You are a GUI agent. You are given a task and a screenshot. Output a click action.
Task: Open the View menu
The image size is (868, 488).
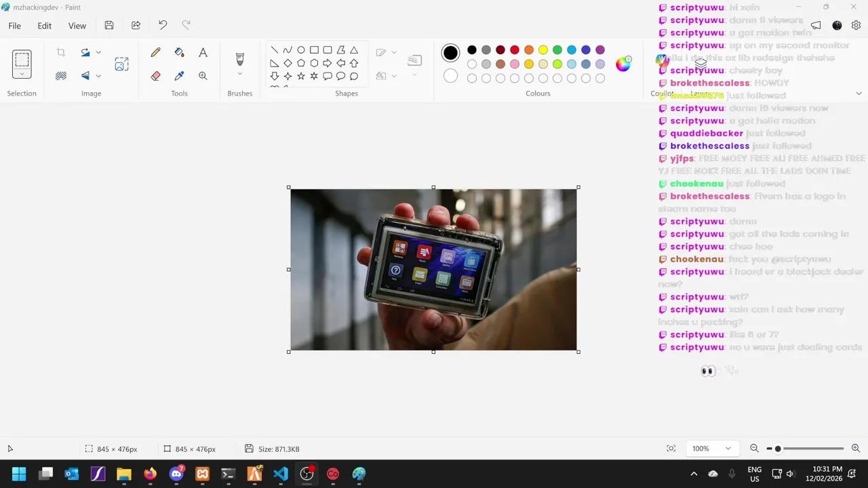pos(77,26)
